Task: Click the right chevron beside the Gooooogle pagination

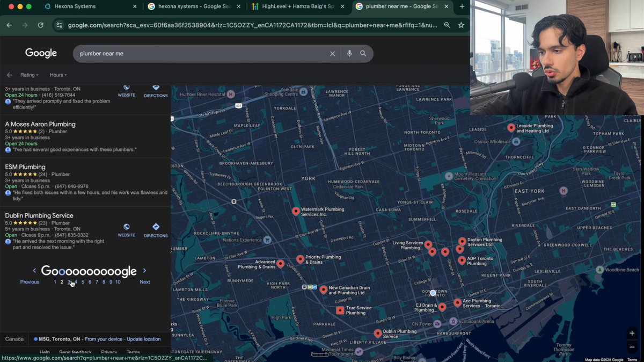Action: [144, 271]
